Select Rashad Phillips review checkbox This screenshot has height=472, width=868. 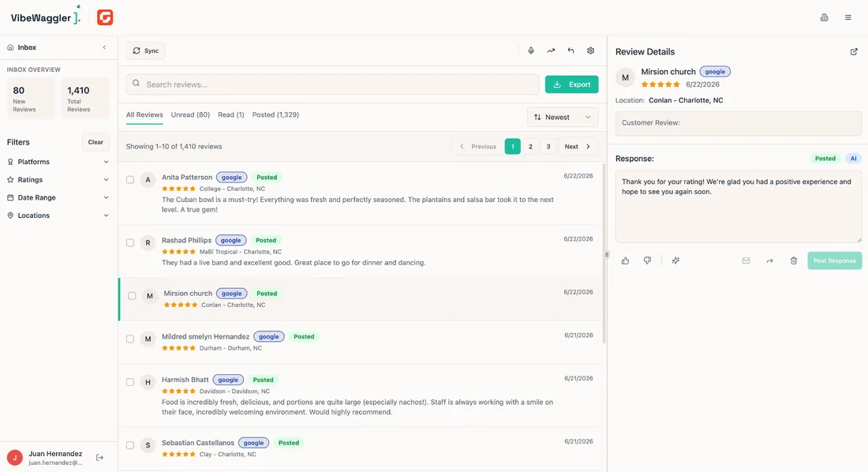130,242
